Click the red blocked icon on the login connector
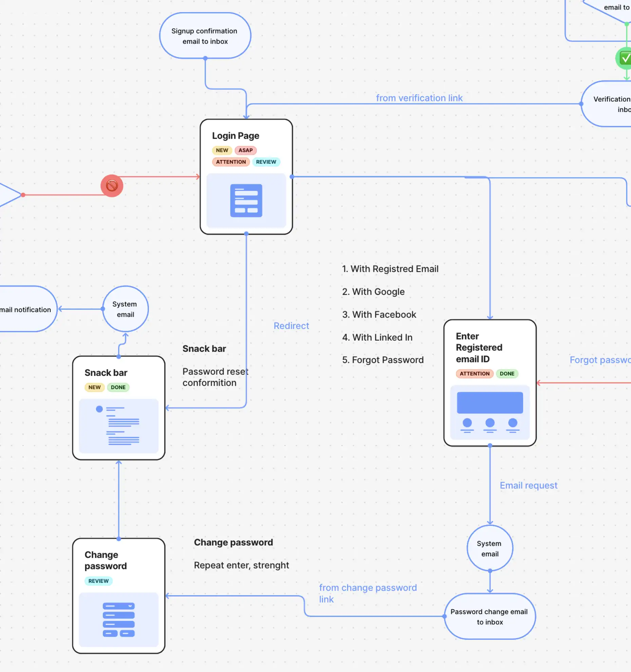The image size is (631, 672). point(112,185)
